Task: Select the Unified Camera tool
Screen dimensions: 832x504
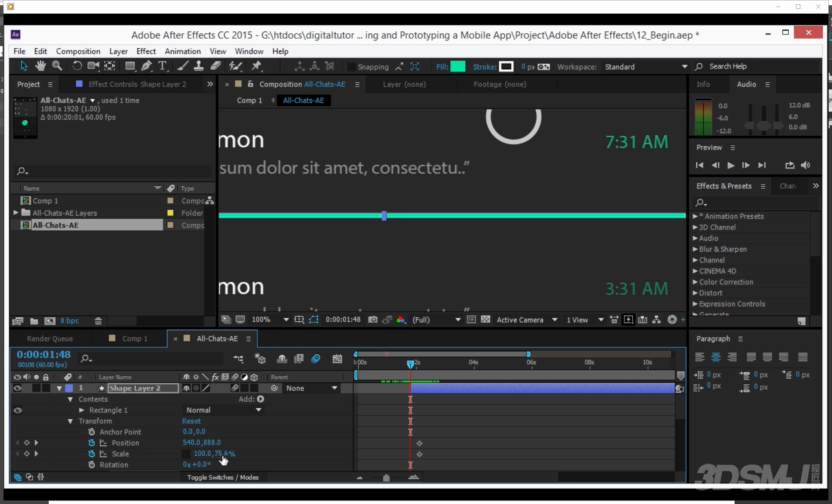Action: (93, 66)
